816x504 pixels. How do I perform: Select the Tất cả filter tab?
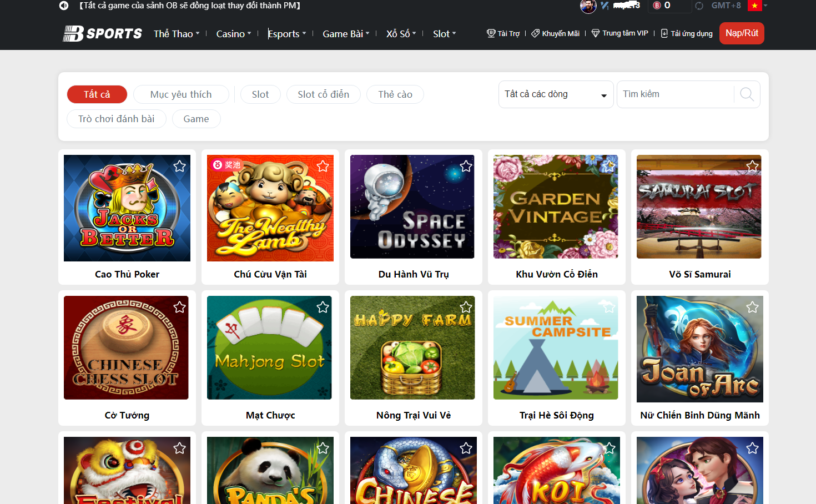pos(97,94)
